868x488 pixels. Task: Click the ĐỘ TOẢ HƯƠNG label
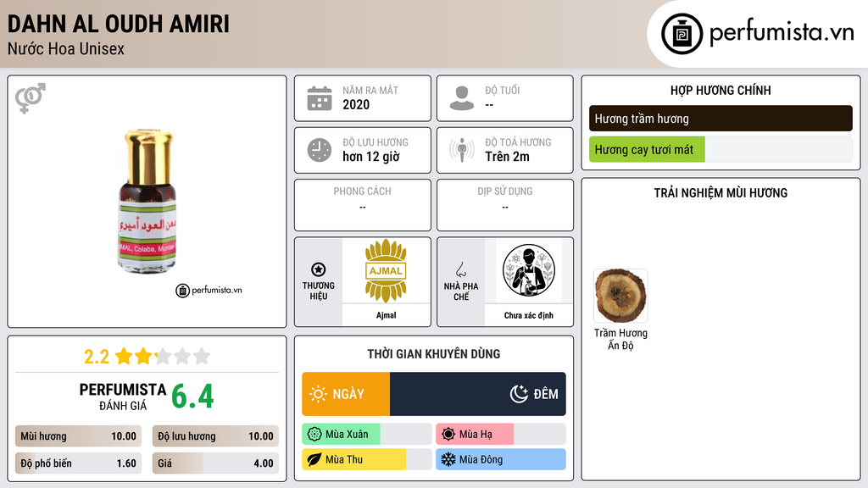pos(518,142)
